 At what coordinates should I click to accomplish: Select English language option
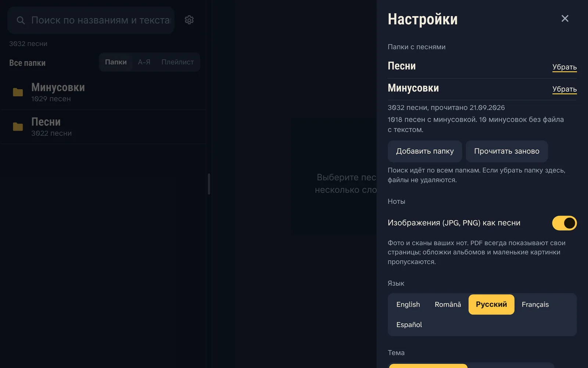408,304
